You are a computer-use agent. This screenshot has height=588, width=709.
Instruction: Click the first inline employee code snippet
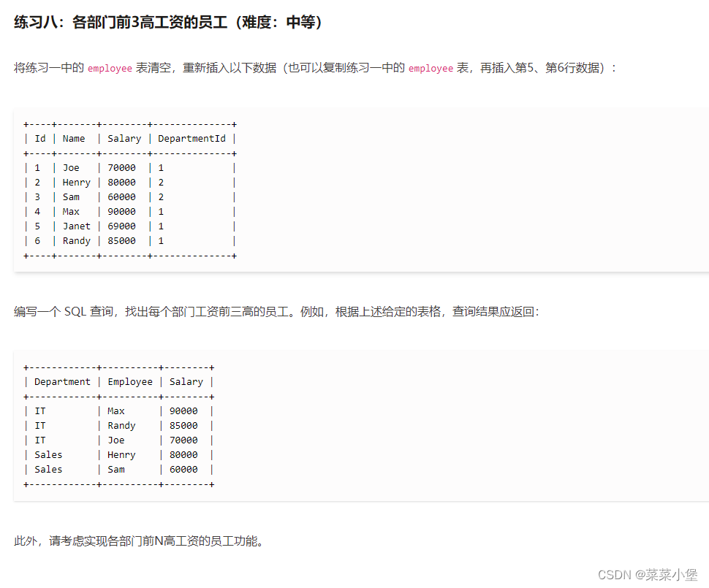[109, 68]
